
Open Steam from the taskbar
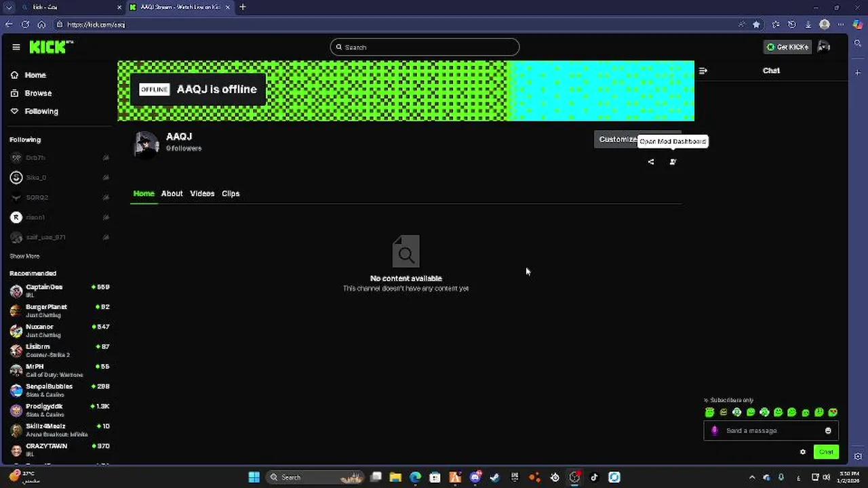click(x=495, y=477)
